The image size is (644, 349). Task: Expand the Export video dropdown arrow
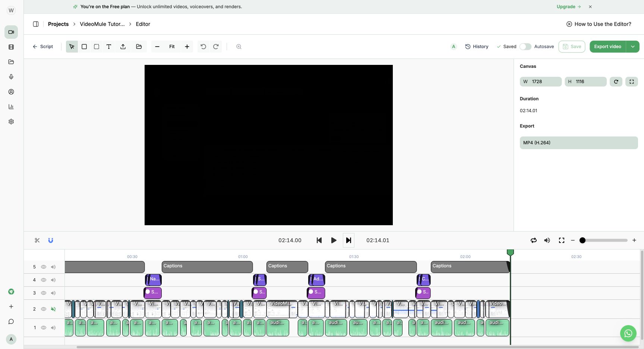point(633,47)
